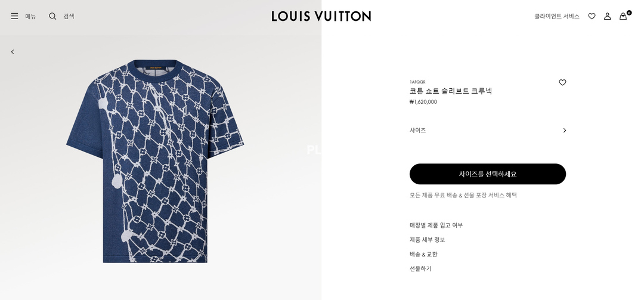
Task: Expand the 사이즈 chevron arrow
Action: click(564, 130)
